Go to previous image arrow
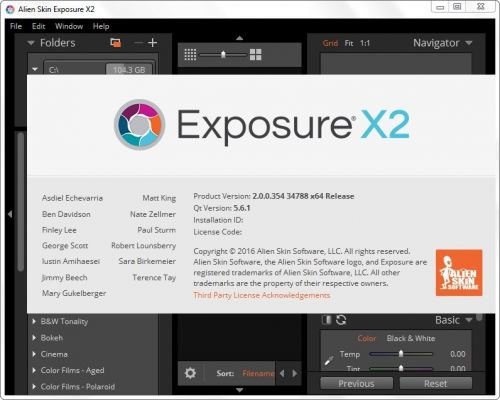The image size is (500, 400). (x=282, y=373)
